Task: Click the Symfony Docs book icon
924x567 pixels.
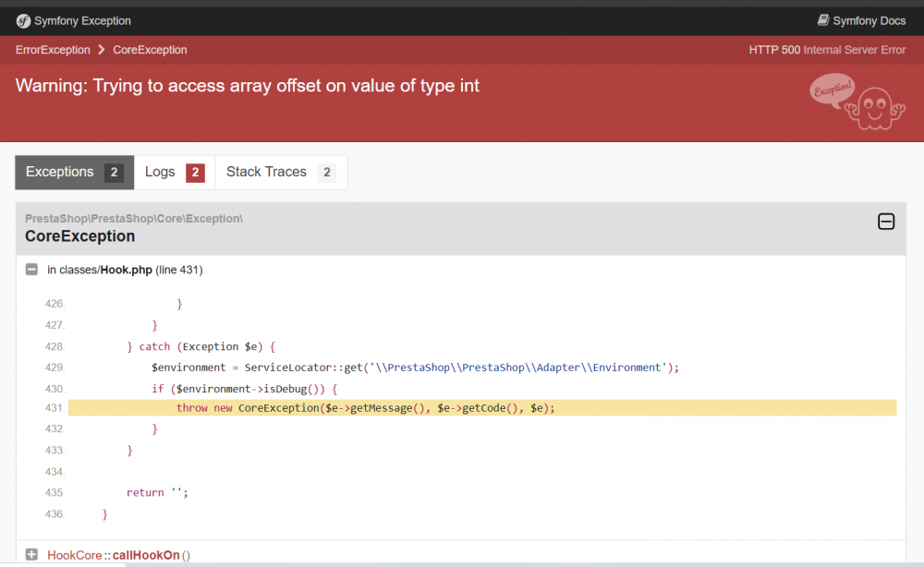Action: (823, 20)
